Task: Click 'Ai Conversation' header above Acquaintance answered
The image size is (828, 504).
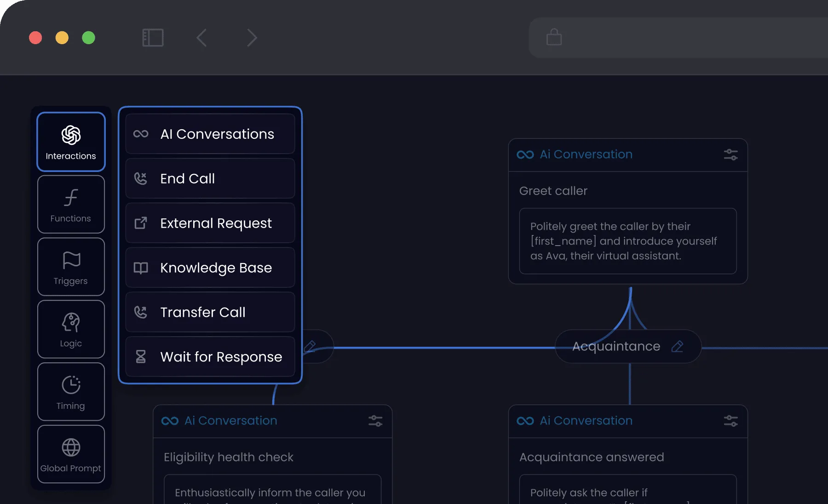Action: pyautogui.click(x=586, y=421)
